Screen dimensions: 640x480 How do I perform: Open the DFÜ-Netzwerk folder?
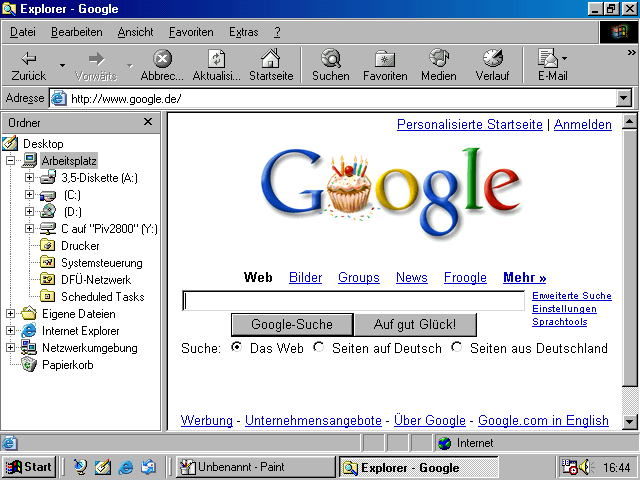(96, 280)
